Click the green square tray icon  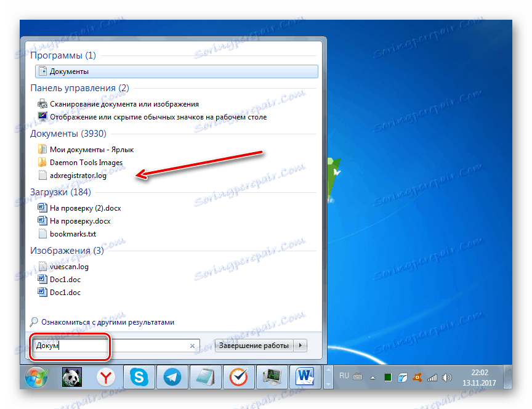pyautogui.click(x=387, y=378)
